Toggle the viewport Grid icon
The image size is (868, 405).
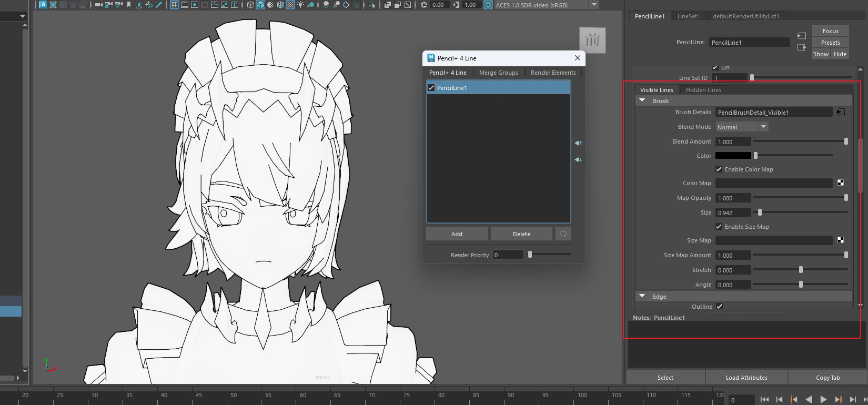(174, 5)
